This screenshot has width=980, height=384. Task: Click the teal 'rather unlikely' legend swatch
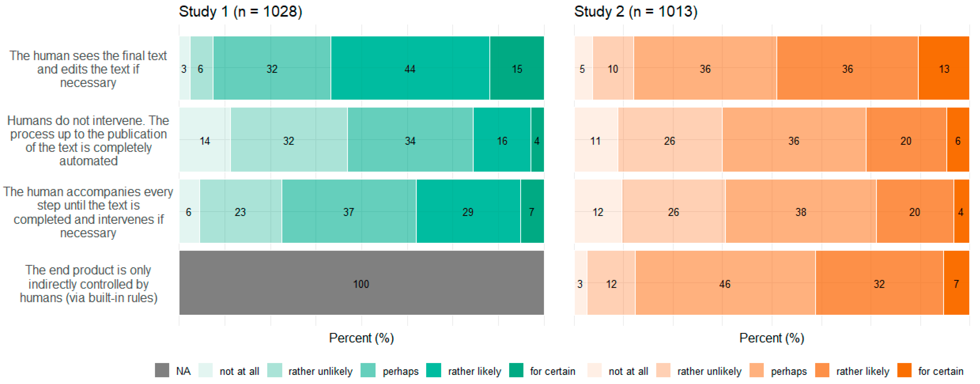pos(274,370)
